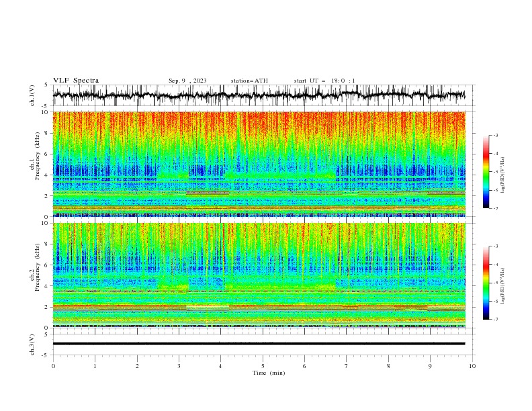
Task: Click the "station=ATH" header label
Action: pos(249,81)
